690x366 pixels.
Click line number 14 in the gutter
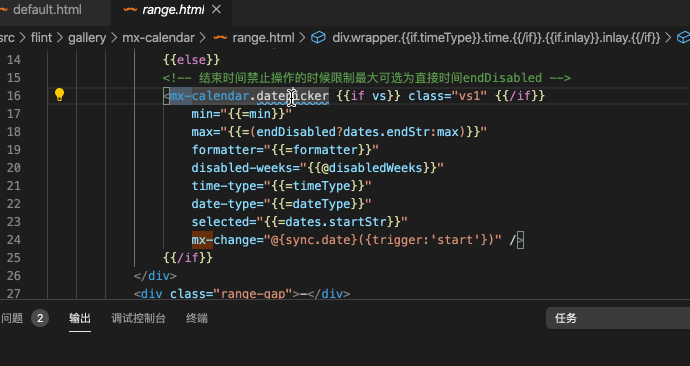(14, 60)
